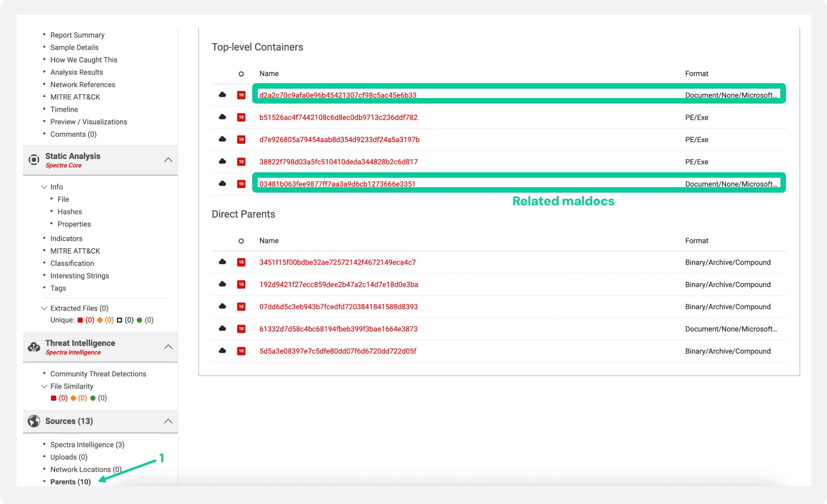Open the Parents (10) source link

(x=70, y=482)
